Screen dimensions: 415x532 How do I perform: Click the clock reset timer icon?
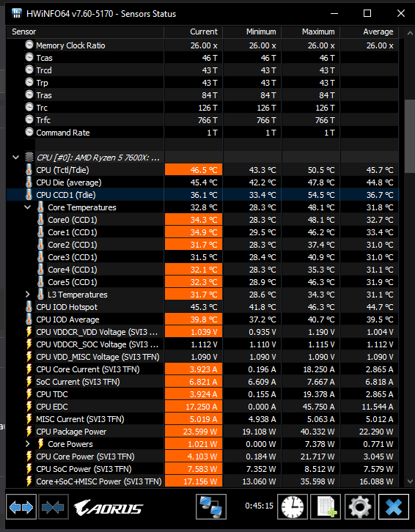pyautogui.click(x=293, y=507)
